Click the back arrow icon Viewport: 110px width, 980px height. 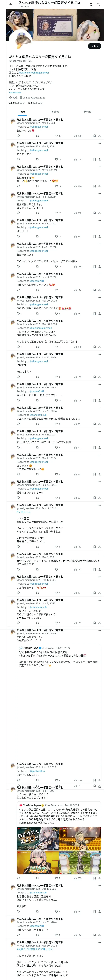pos(11,4)
